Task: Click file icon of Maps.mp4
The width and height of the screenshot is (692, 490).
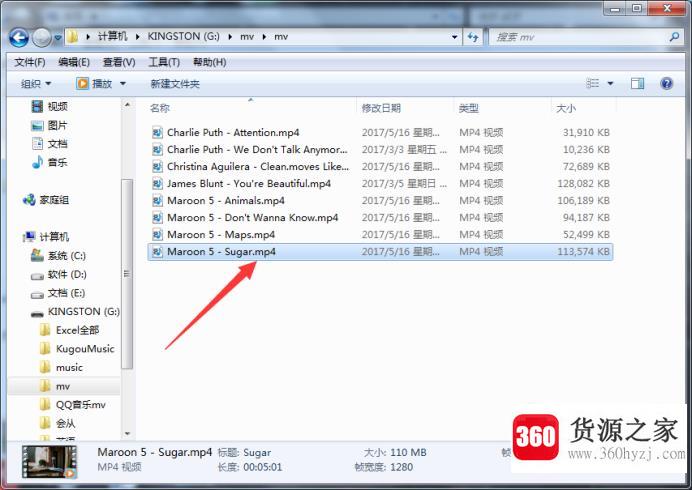Action: click(x=157, y=234)
